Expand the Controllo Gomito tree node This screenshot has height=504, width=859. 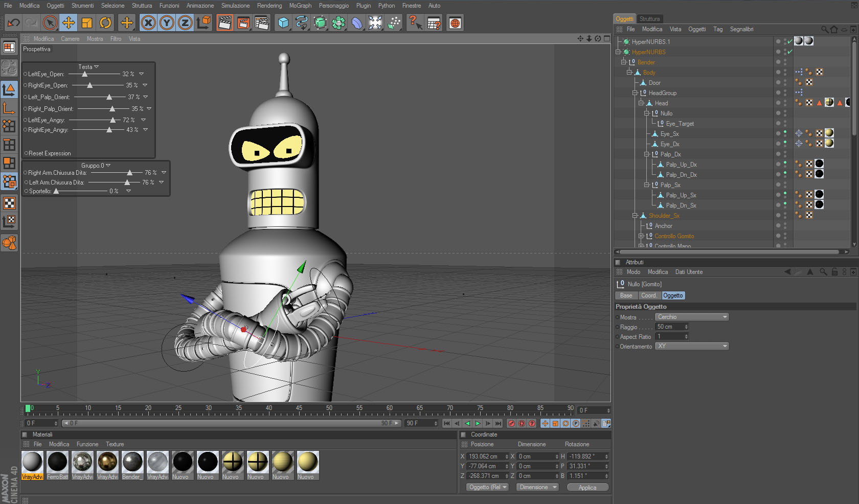[641, 236]
